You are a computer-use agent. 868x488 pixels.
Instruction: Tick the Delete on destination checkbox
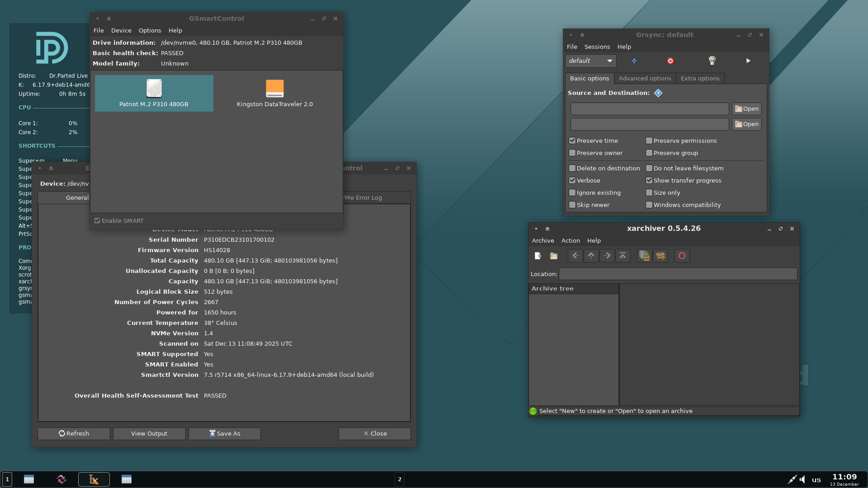pyautogui.click(x=572, y=168)
